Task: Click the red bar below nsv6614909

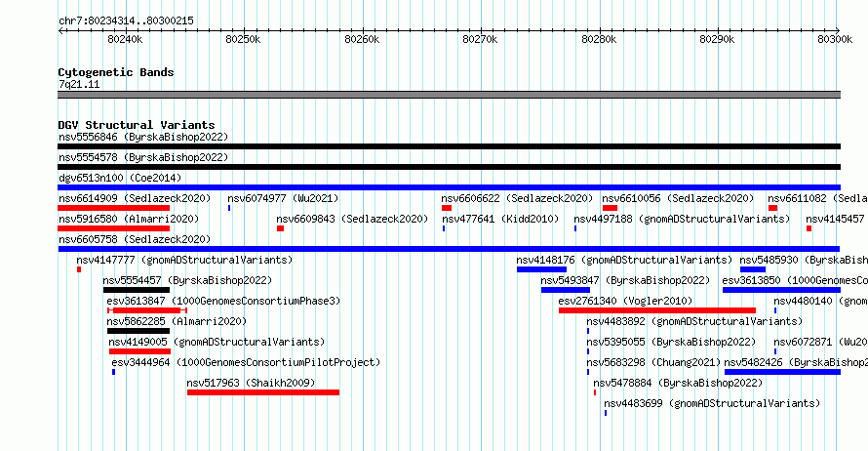Action: point(113,208)
